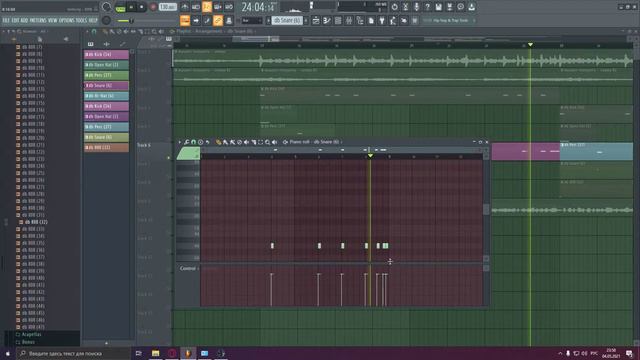Select the piano roll zoom tool
The width and height of the screenshot is (640, 360).
[x=267, y=142]
